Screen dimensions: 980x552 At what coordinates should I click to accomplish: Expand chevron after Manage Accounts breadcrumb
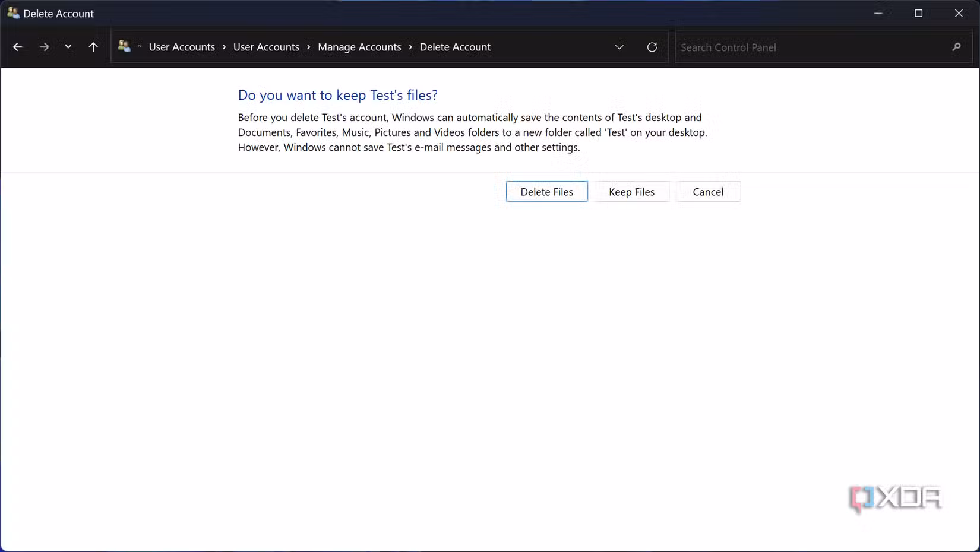pyautogui.click(x=410, y=47)
